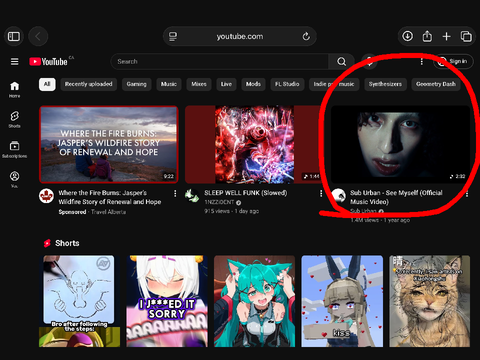
Task: Open options menu for Sub Urban video
Action: [x=467, y=193]
